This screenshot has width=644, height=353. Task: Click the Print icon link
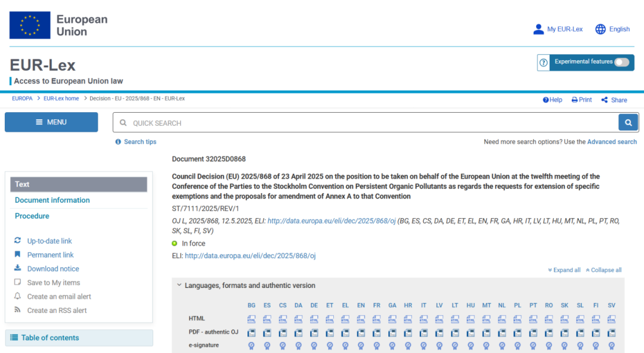581,100
